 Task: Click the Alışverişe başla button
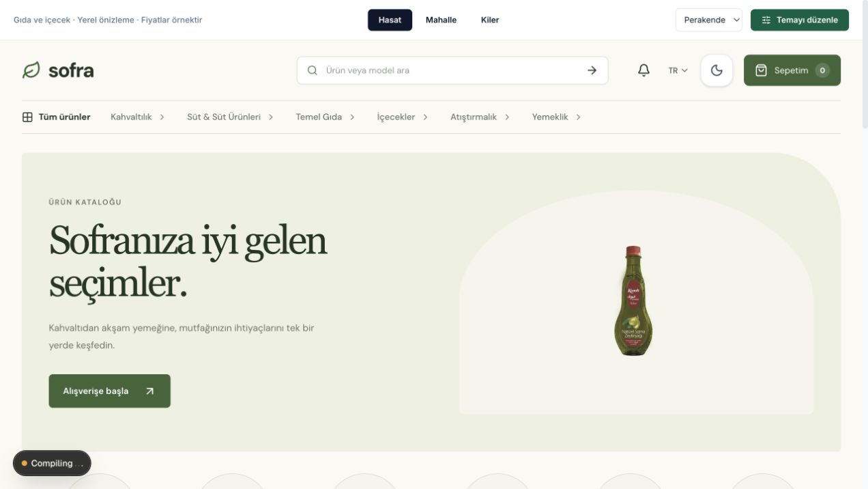pyautogui.click(x=110, y=391)
